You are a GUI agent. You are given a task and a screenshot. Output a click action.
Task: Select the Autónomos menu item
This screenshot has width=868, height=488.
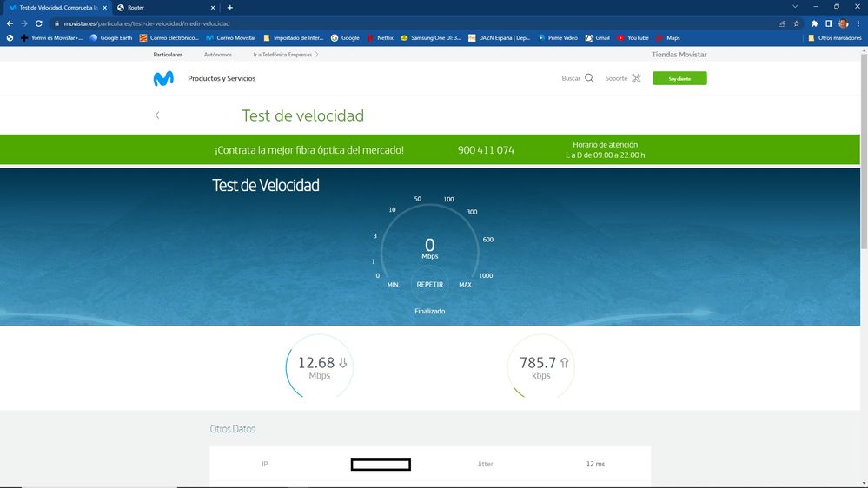pyautogui.click(x=217, y=55)
